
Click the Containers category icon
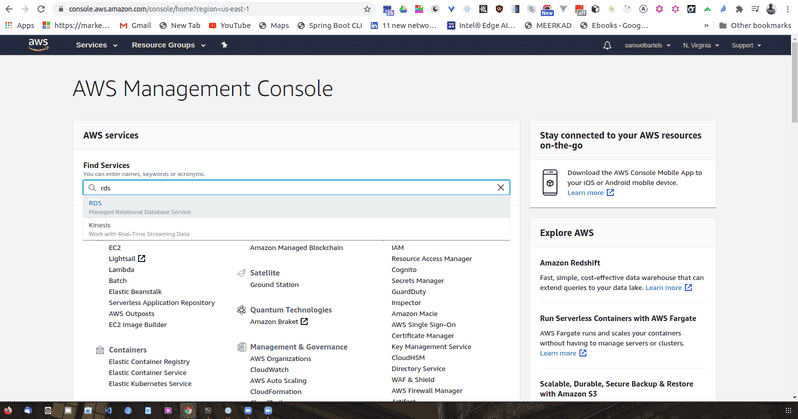click(100, 350)
